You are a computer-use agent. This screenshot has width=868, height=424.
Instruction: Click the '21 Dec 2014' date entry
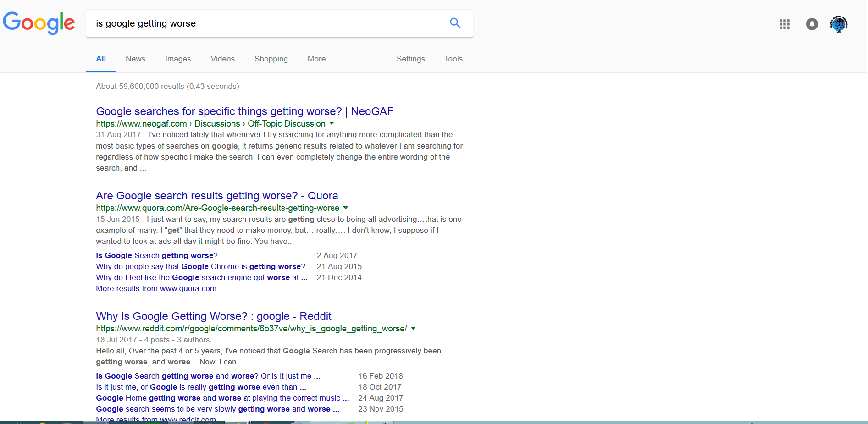(339, 277)
